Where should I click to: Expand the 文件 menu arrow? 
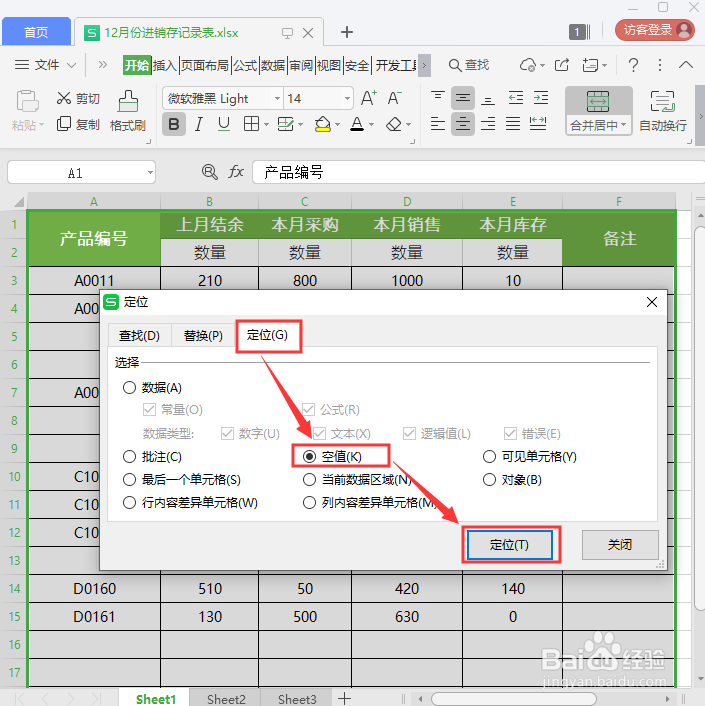tap(71, 65)
